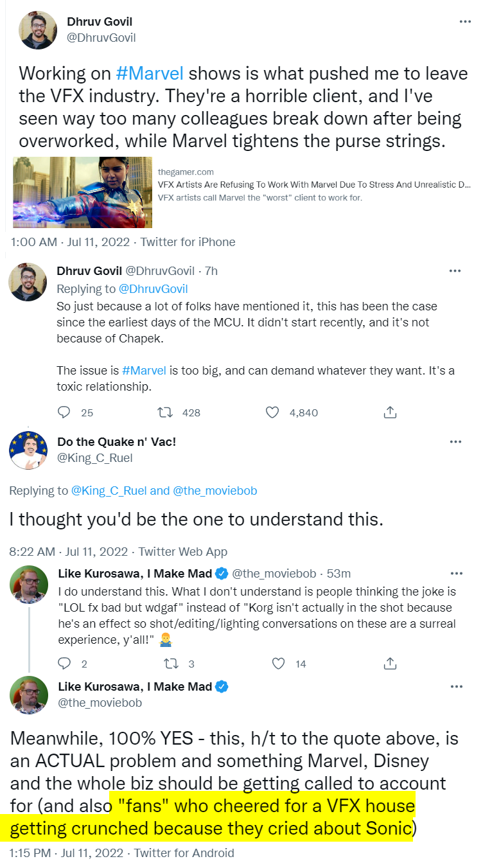The width and height of the screenshot is (483, 868).
Task: Like moviebob's tweet with 14 likes
Action: pyautogui.click(x=277, y=664)
